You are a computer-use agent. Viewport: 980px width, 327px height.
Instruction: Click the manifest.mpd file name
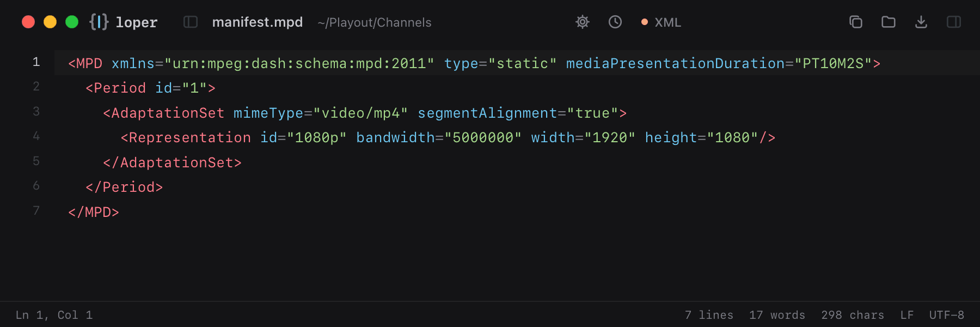[258, 22]
